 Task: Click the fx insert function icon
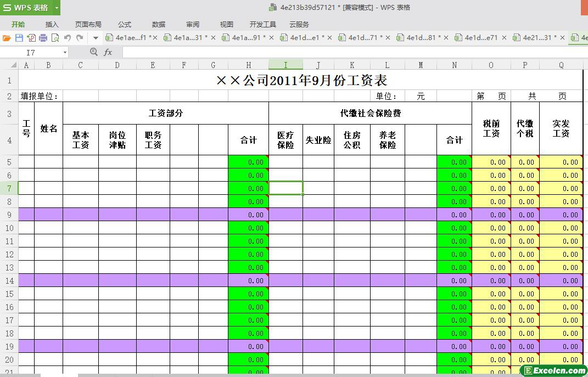tap(108, 52)
